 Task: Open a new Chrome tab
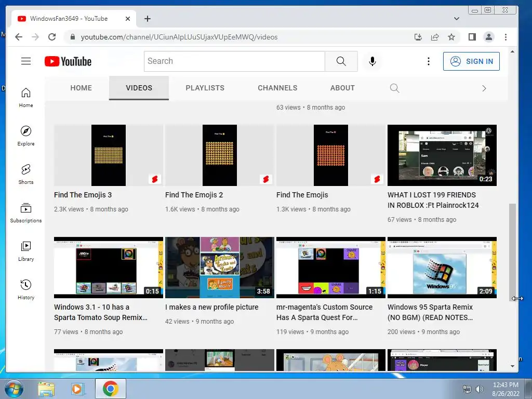[x=147, y=19]
